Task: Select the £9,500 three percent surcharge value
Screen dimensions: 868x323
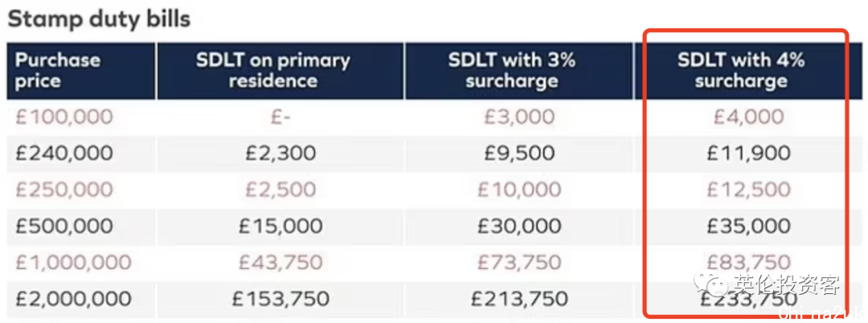Action: coord(519,153)
